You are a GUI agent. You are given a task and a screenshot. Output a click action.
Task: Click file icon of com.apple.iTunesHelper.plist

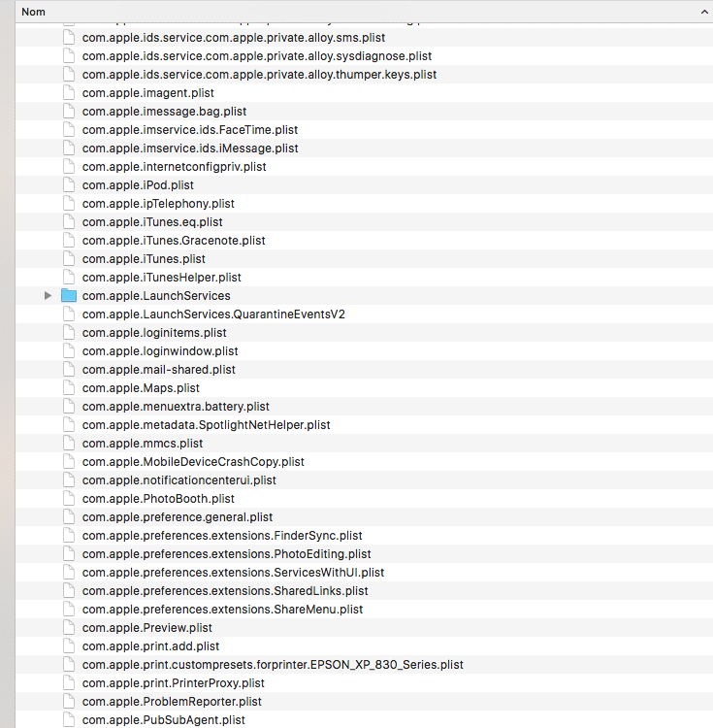click(69, 278)
